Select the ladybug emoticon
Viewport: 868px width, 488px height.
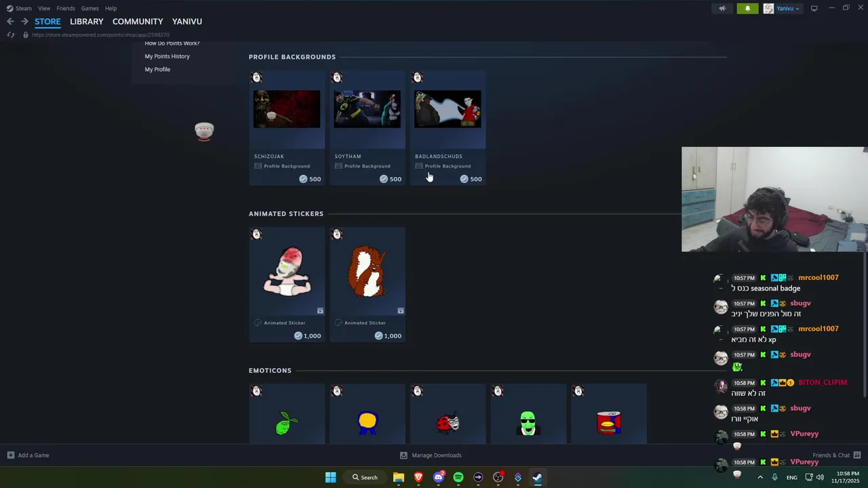tap(448, 423)
